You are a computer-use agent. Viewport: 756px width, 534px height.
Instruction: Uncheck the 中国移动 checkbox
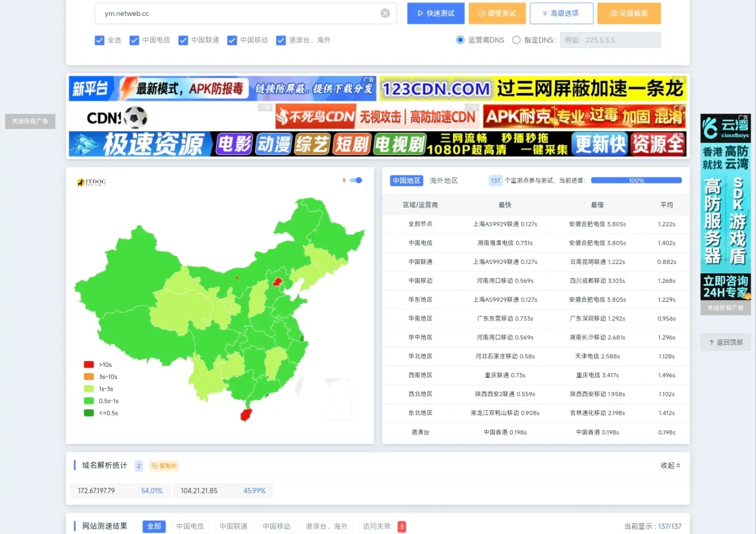click(x=232, y=40)
